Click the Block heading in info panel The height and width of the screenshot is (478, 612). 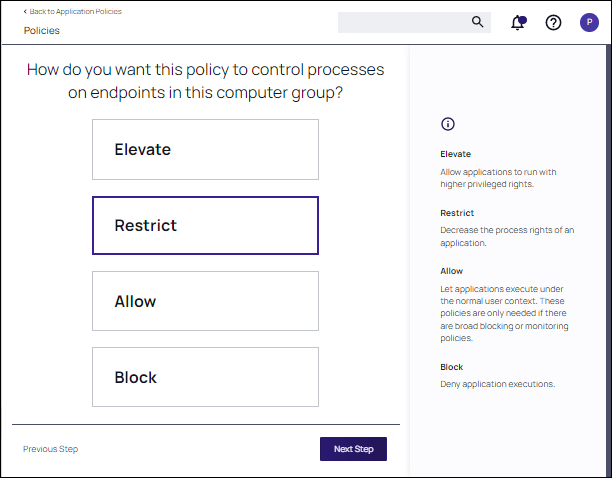[x=452, y=367]
